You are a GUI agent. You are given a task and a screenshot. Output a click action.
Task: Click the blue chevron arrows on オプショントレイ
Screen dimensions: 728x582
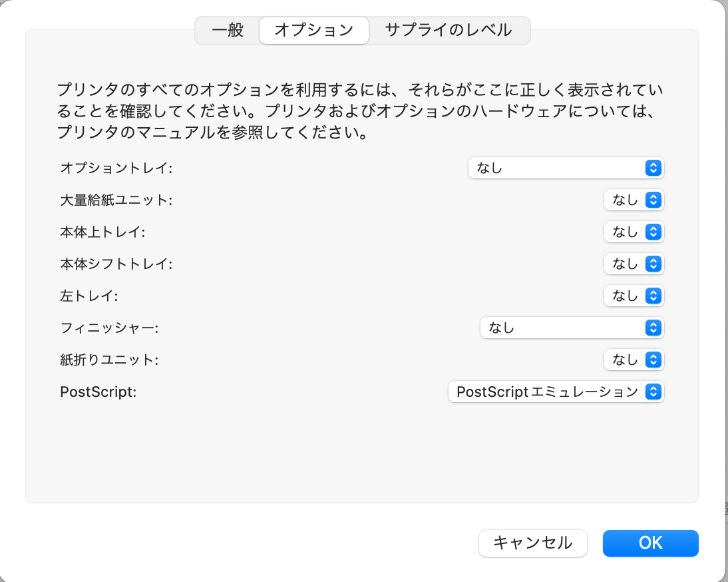pos(653,168)
